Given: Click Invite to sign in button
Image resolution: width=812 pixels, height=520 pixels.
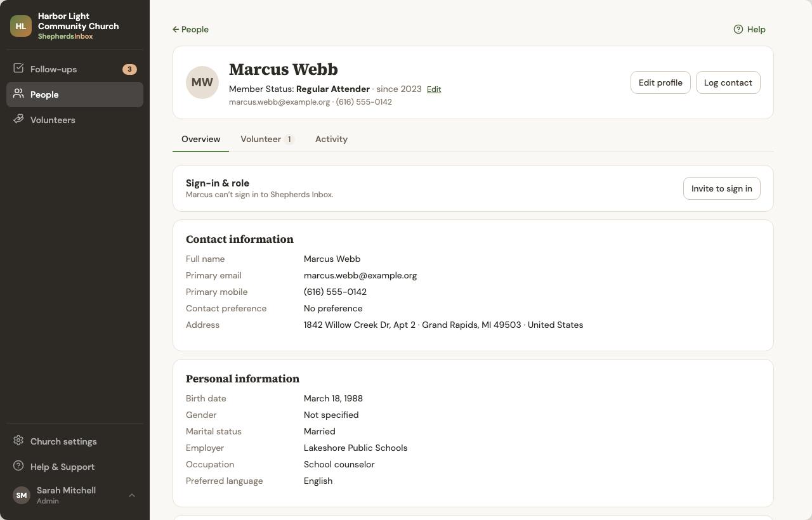Looking at the screenshot, I should pos(721,188).
